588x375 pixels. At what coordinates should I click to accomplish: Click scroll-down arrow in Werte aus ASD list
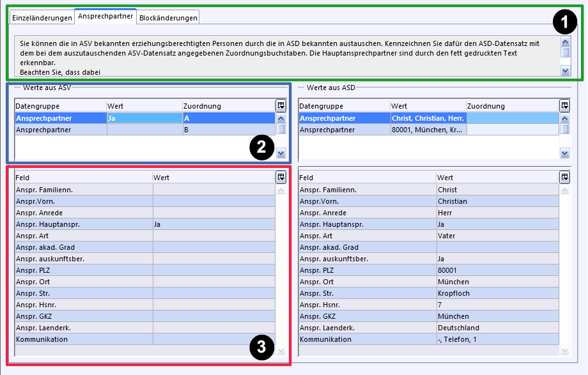pyautogui.click(x=564, y=153)
